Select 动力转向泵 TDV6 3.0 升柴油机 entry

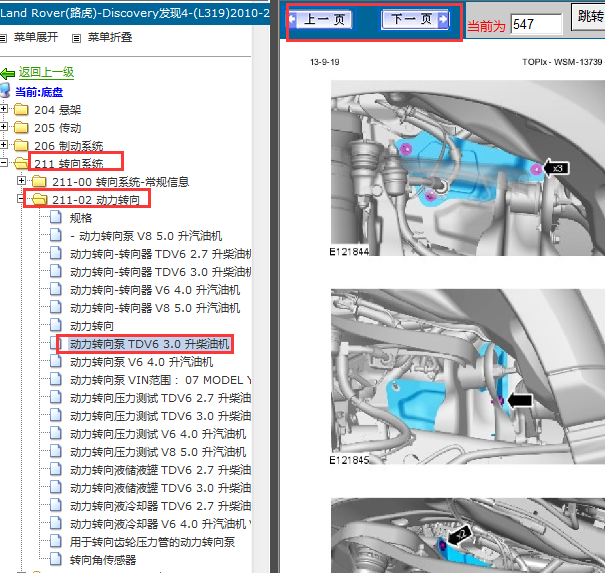pyautogui.click(x=149, y=344)
